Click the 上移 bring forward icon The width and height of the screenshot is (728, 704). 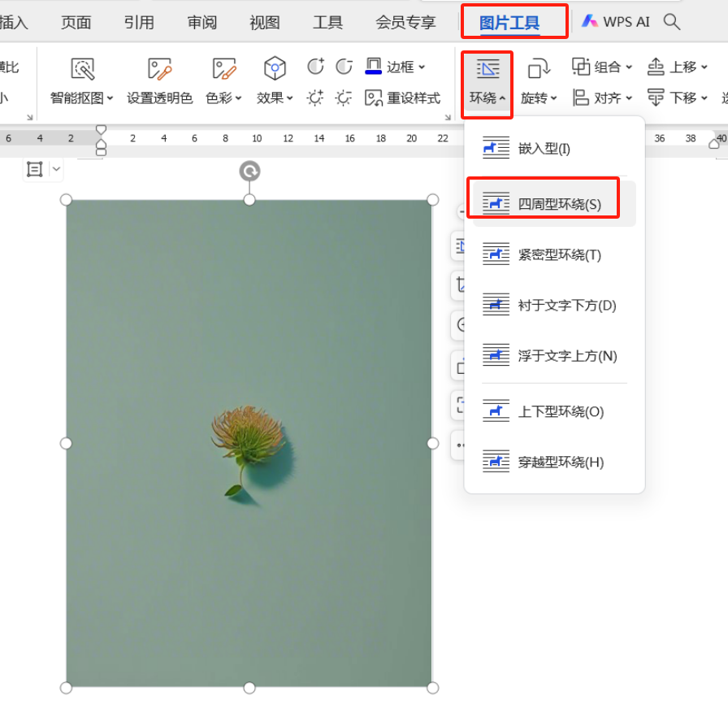[656, 67]
